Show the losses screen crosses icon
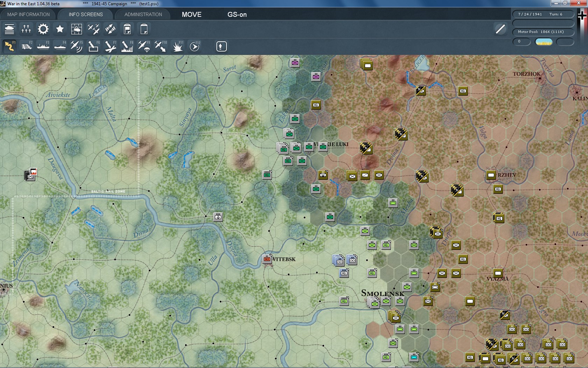Screen dimensions: 588x368 point(26,29)
